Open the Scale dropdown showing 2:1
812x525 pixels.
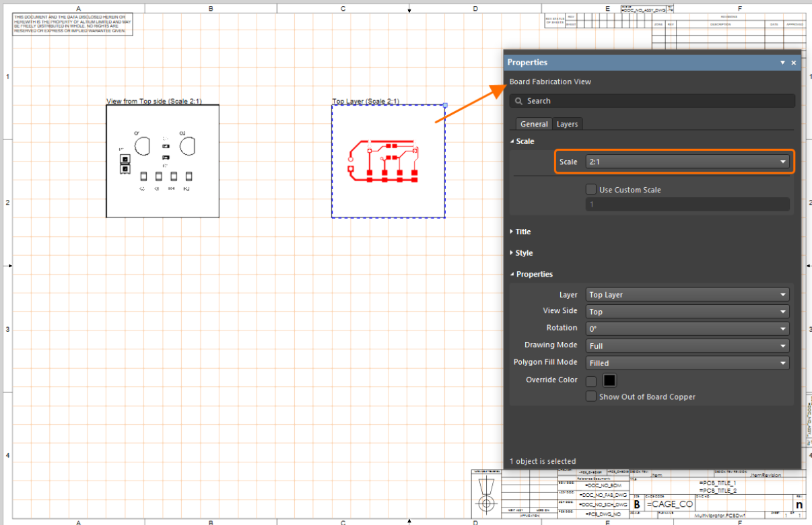(x=687, y=162)
